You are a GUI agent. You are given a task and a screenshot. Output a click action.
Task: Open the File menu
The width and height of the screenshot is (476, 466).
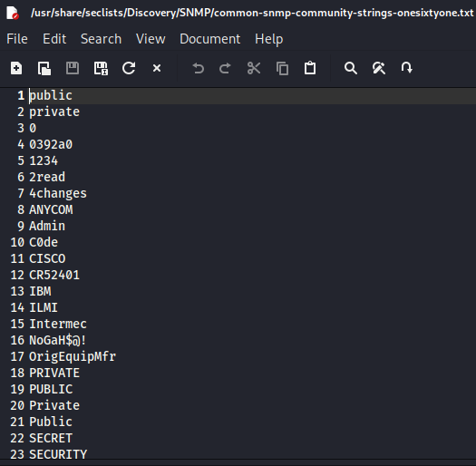pos(17,39)
